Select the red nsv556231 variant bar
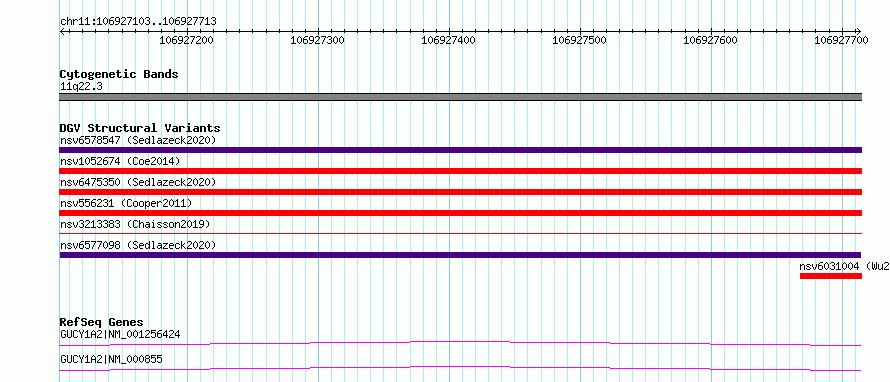 click(461, 213)
